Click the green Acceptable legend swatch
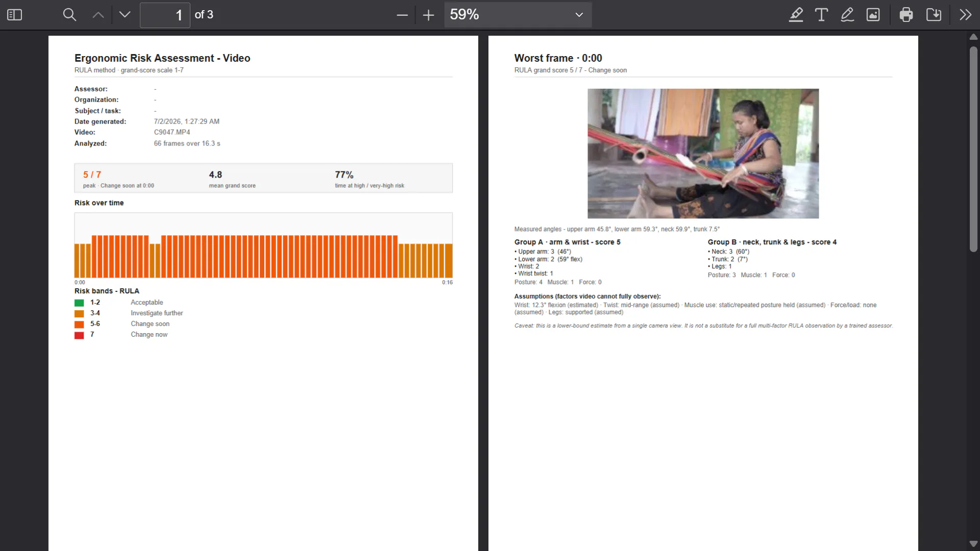Viewport: 980px width, 551px height. point(79,303)
